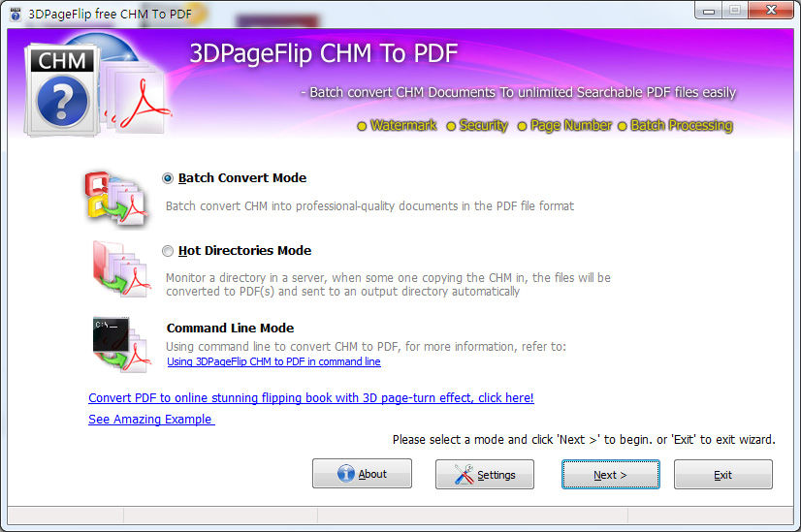Click the application icon in the title bar
Image resolution: width=801 pixels, height=532 pixels.
click(16, 14)
